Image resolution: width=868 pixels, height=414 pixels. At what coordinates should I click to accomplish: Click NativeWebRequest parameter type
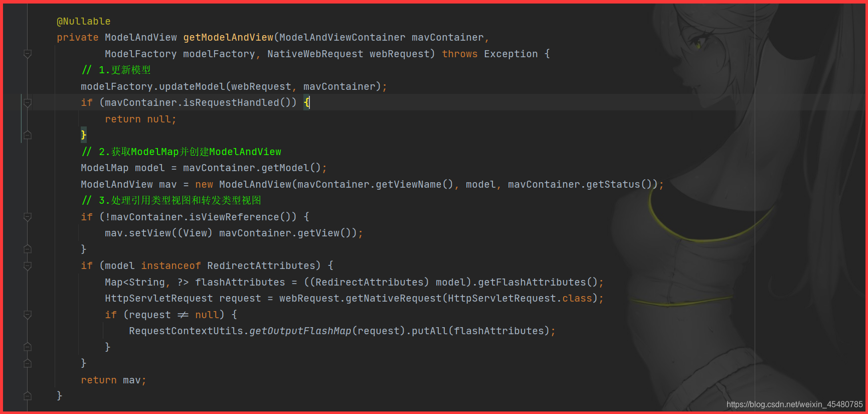pyautogui.click(x=315, y=54)
